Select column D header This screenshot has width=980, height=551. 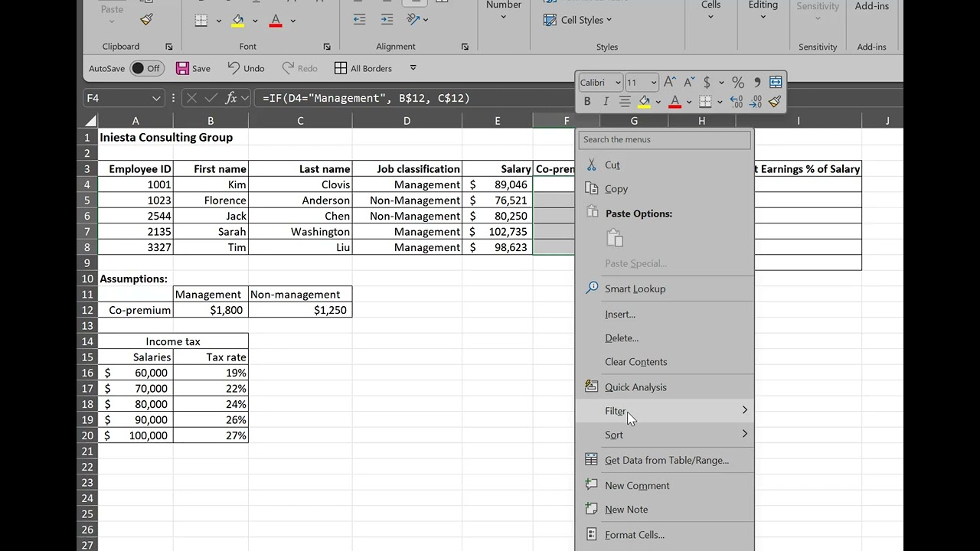pyautogui.click(x=407, y=121)
